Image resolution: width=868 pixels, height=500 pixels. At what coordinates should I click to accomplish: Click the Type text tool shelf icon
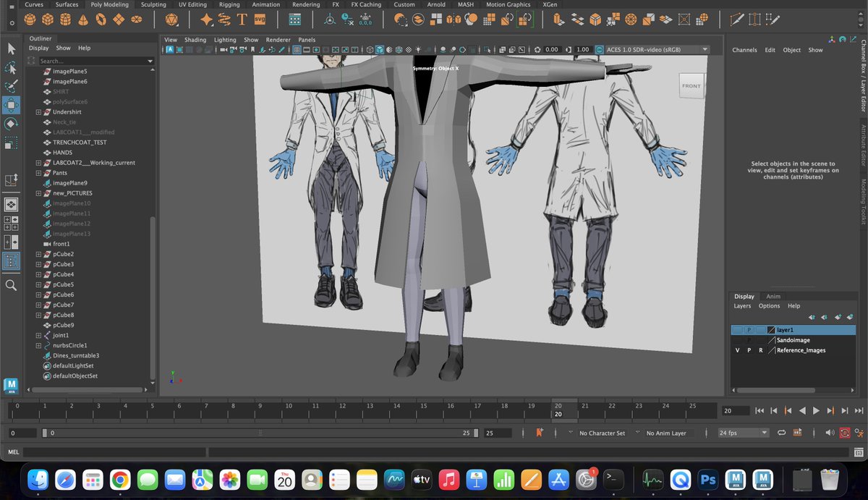tap(242, 20)
